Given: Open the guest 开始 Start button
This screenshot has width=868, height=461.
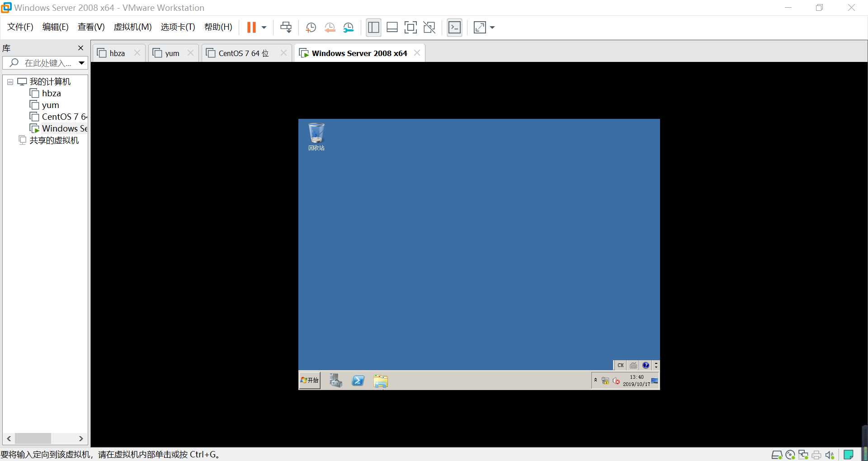Looking at the screenshot, I should click(310, 381).
